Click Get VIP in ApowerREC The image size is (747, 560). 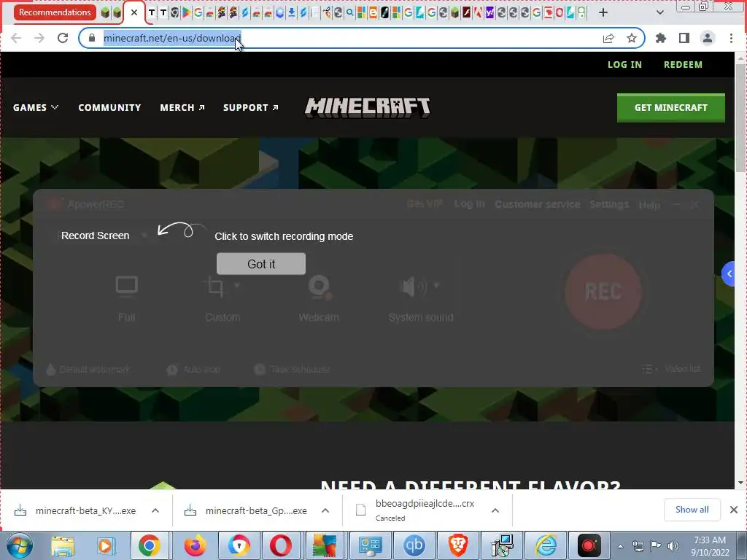(x=425, y=204)
